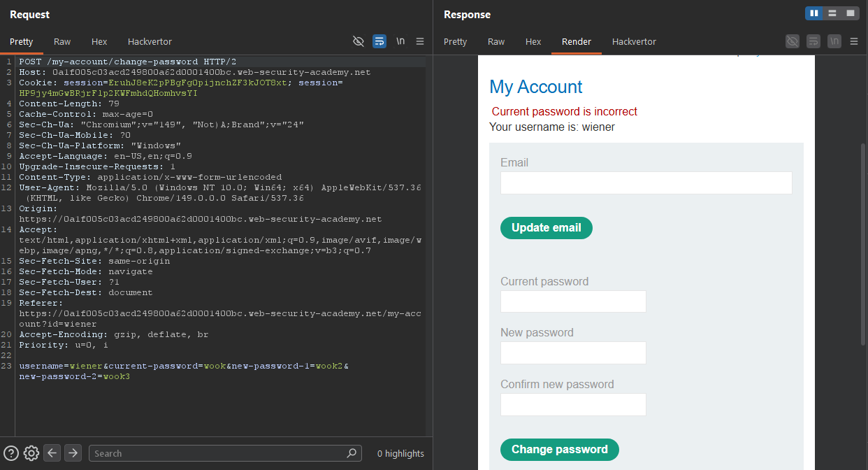
Task: Select the tabbed single-pane layout icon
Action: point(851,13)
